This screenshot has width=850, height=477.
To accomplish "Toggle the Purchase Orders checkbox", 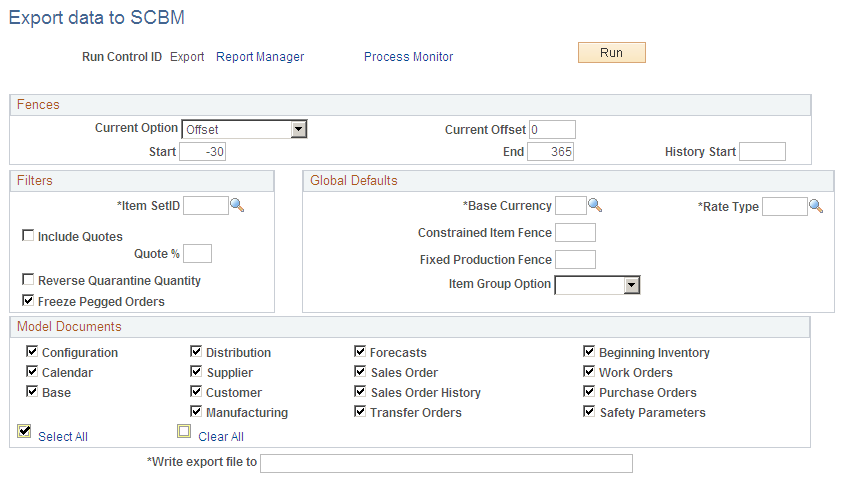I will click(589, 391).
